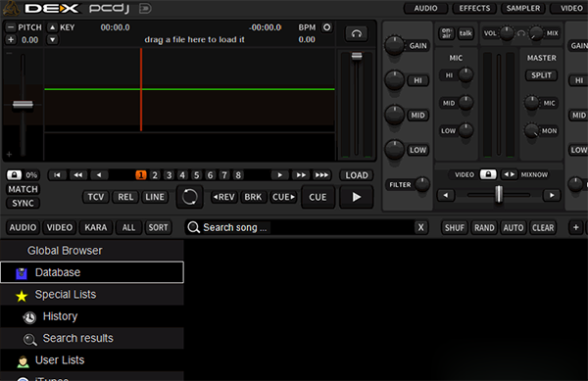Filter browser by AUDIO files

[x=23, y=227]
